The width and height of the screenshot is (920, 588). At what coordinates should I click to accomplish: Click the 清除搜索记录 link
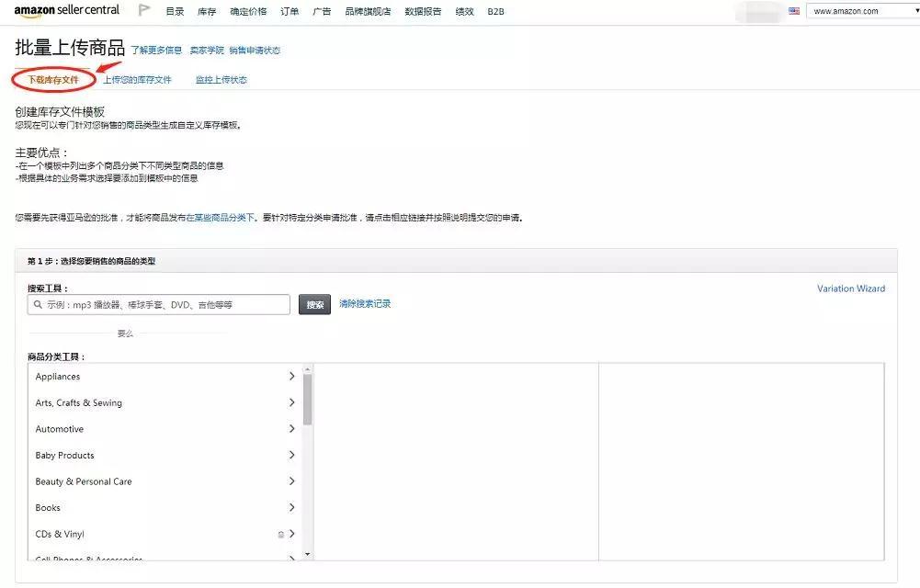pos(365,304)
